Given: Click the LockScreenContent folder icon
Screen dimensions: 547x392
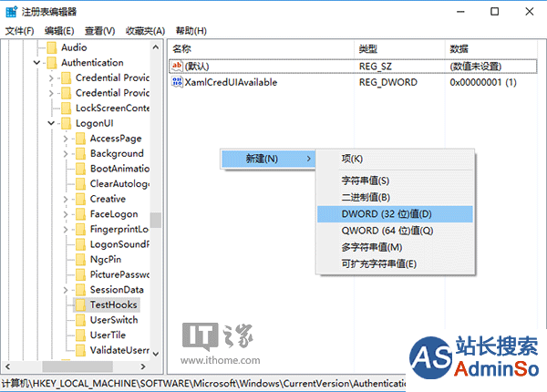Looking at the screenshot, I should coord(66,108).
